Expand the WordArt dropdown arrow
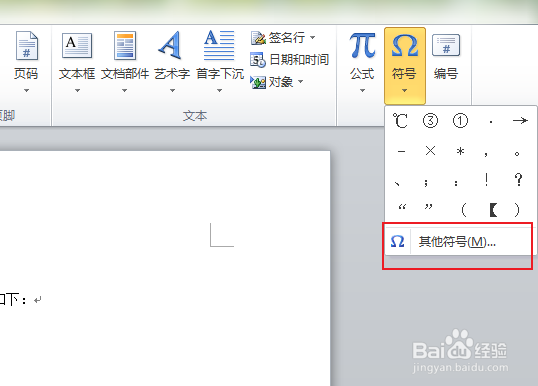The width and height of the screenshot is (538, 386). click(172, 91)
